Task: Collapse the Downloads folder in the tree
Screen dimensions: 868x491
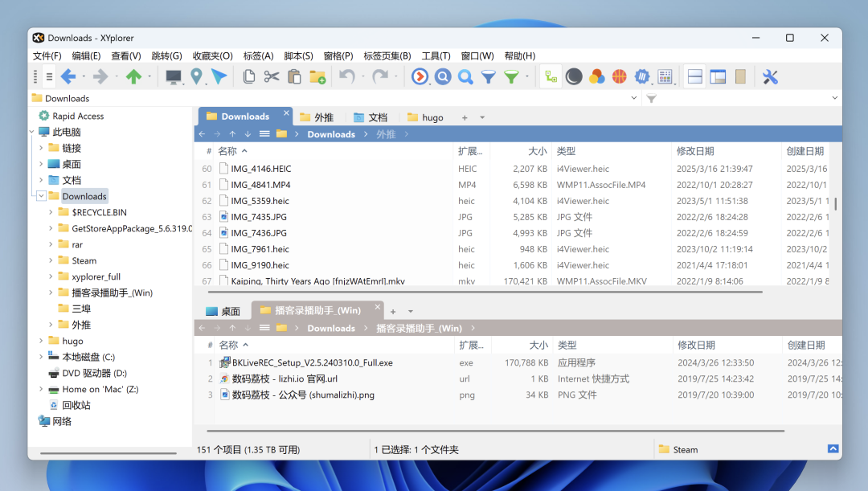Action: [40, 195]
